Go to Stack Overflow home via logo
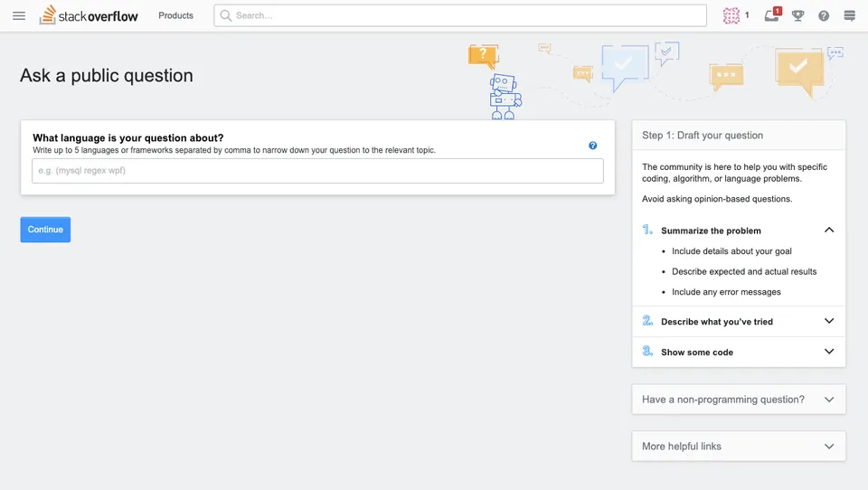This screenshot has width=868, height=490. coord(89,15)
